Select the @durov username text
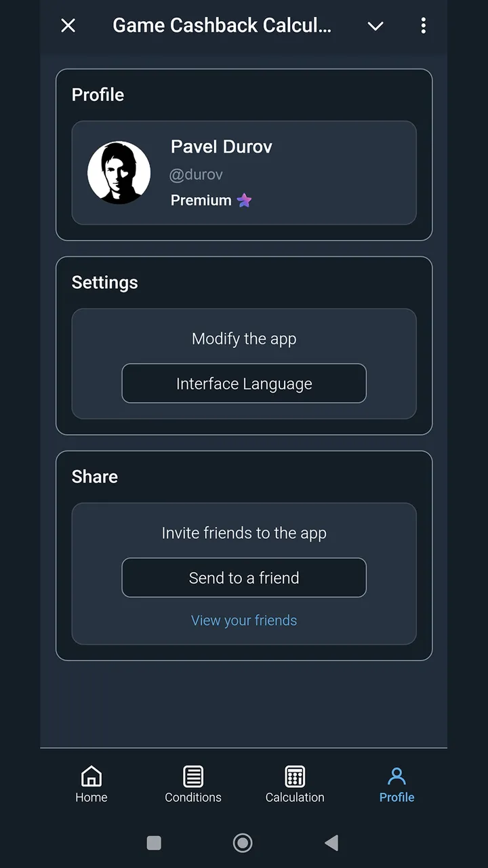 coord(196,174)
